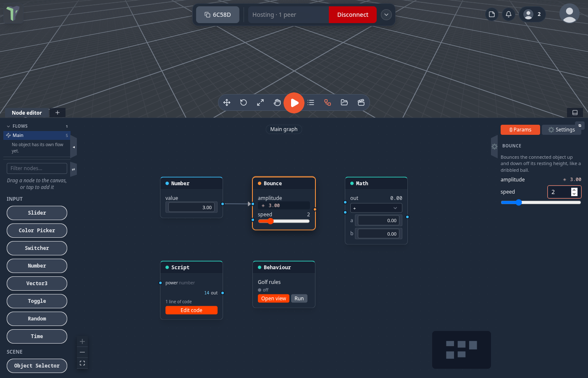Expand the chevron next to Disconnect
Viewport: 588px width, 378px height.
pos(386,15)
